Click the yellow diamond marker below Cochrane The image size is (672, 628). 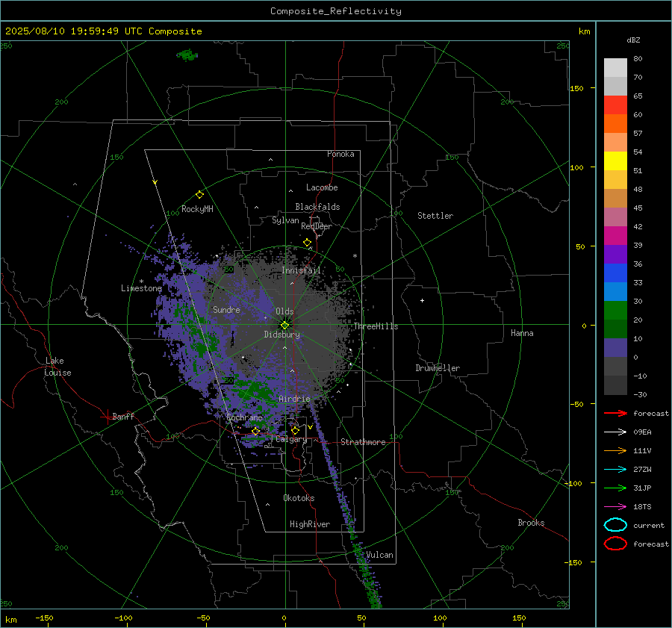[255, 432]
